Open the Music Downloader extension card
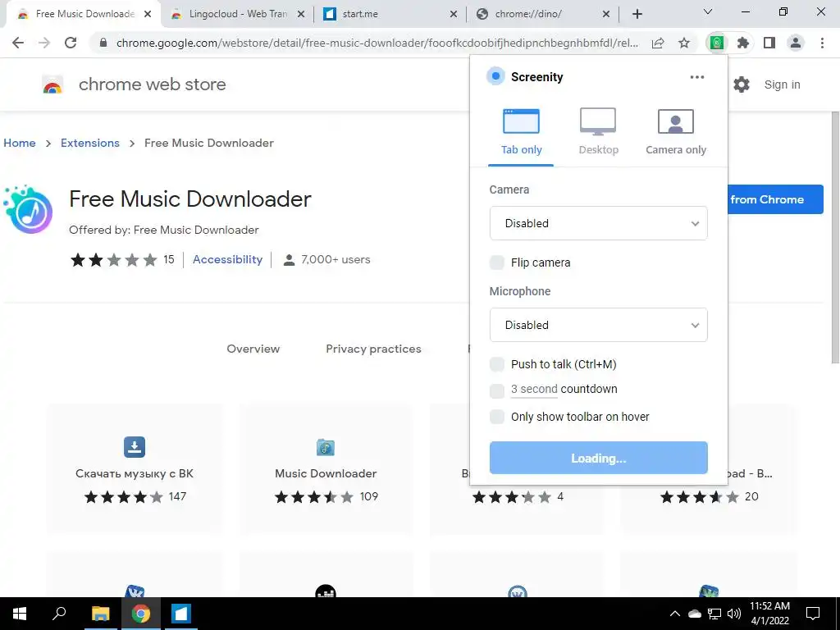840x630 pixels. coord(326,469)
